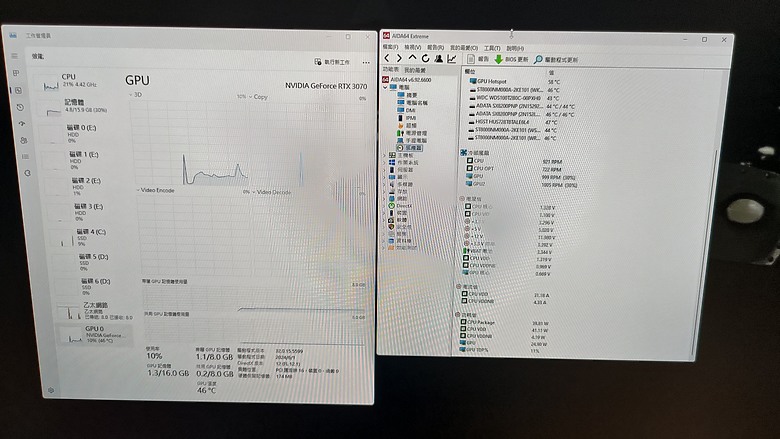The width and height of the screenshot is (780, 439).
Task: Open the Copy graph engine dropdown
Action: pyautogui.click(x=258, y=97)
